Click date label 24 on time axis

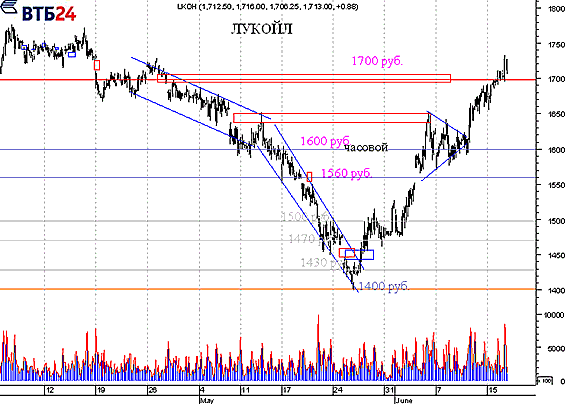(x=338, y=391)
